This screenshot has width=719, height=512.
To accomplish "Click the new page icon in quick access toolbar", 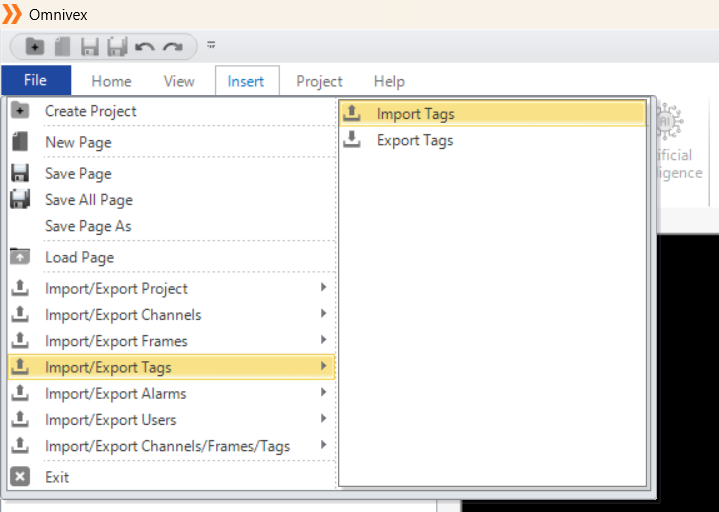I will [62, 46].
